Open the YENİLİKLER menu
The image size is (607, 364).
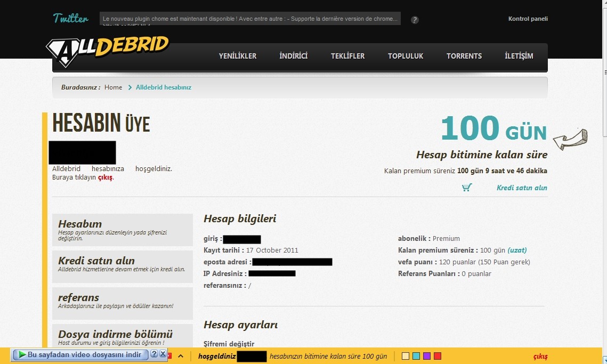click(238, 56)
